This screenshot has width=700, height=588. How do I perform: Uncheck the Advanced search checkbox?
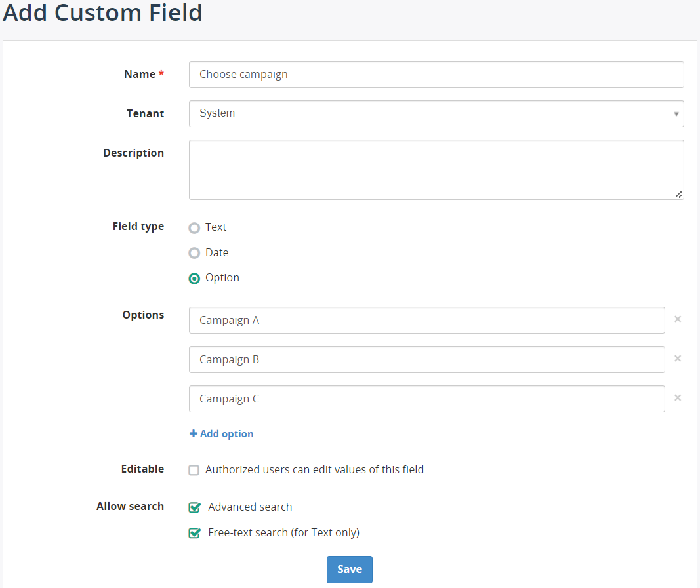194,507
